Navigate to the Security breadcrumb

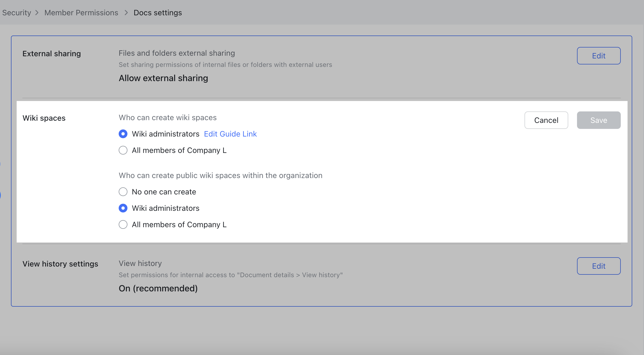point(16,13)
